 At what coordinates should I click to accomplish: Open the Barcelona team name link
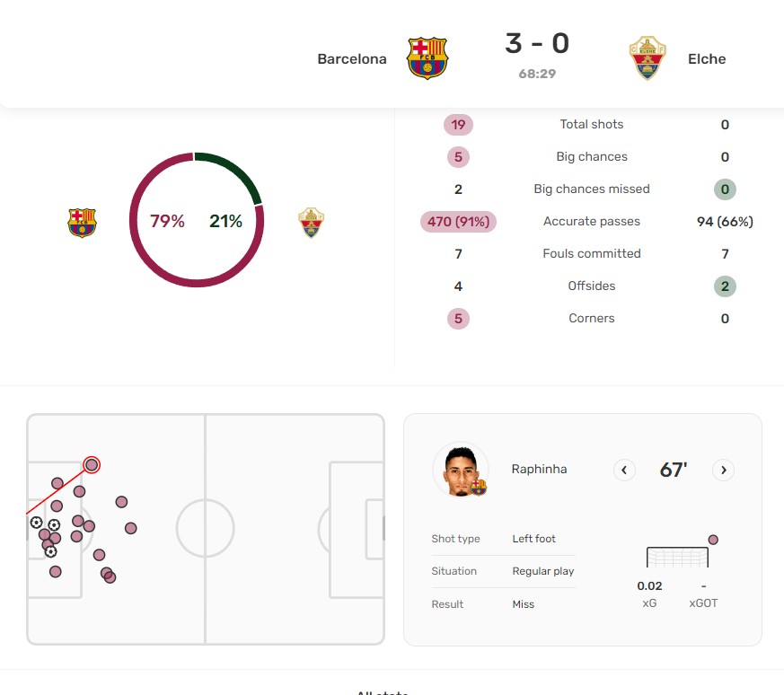click(352, 59)
